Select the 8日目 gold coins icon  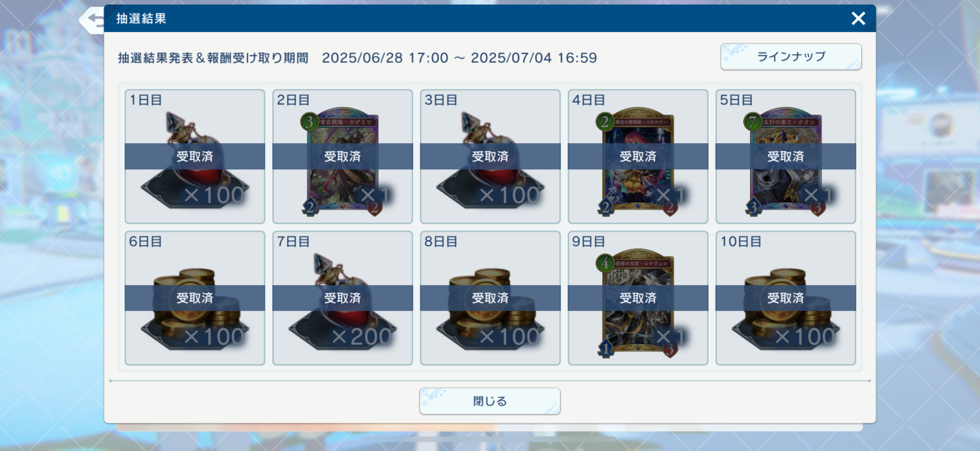tap(490, 309)
